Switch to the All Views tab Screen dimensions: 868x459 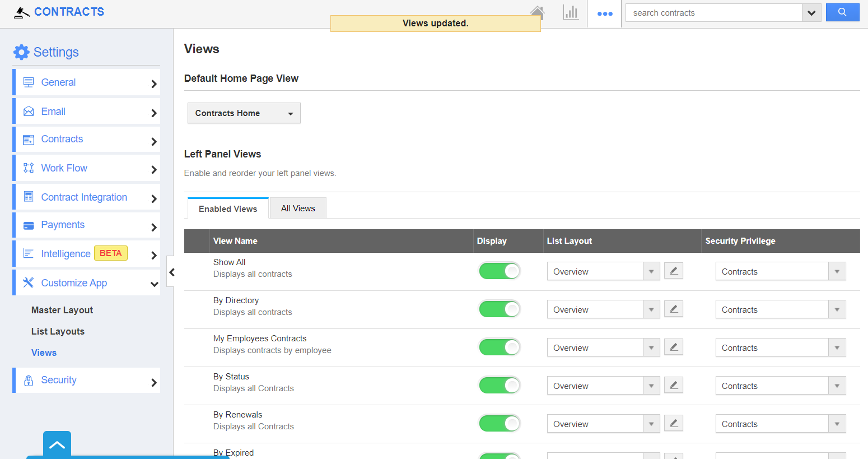pos(298,208)
